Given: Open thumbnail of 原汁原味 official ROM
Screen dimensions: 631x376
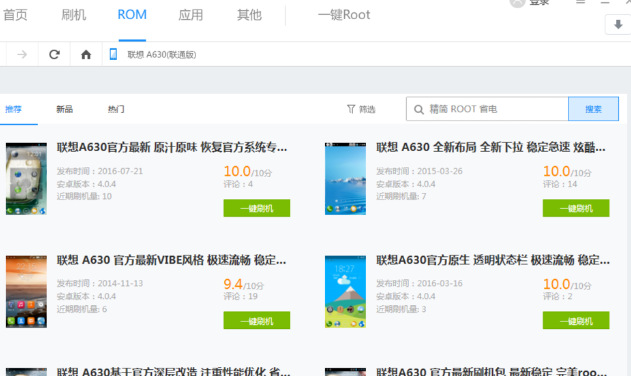Looking at the screenshot, I should [26, 179].
